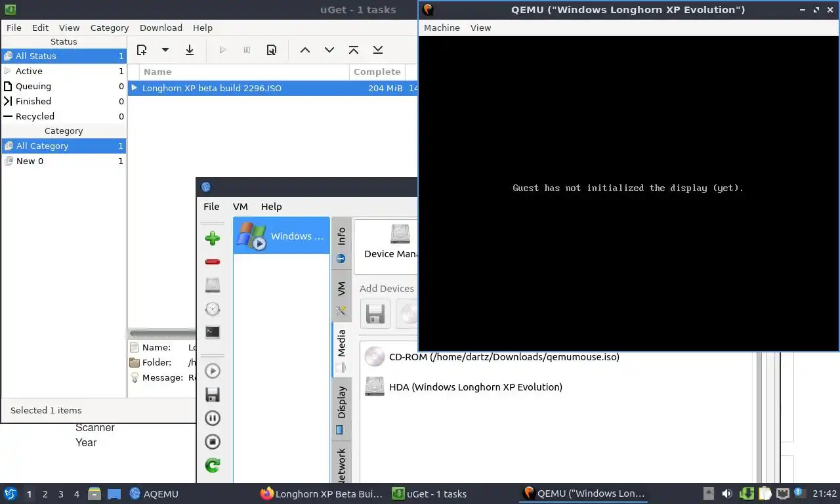Click the save/download-arrow icon in uGet toolbar
The width and height of the screenshot is (840, 504).
(x=190, y=50)
